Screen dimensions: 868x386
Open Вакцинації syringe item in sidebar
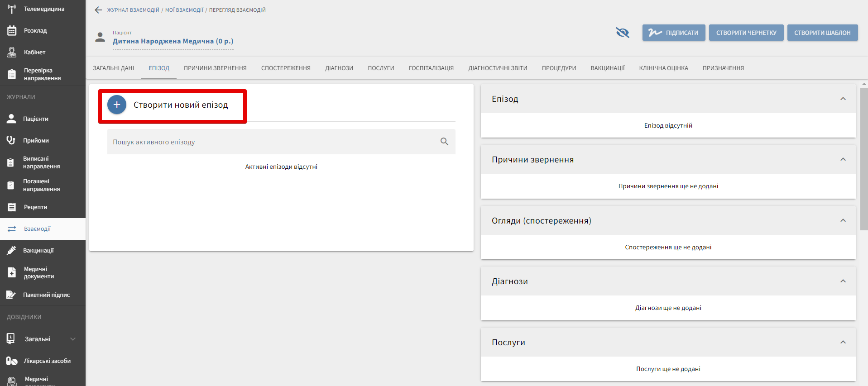coord(38,251)
